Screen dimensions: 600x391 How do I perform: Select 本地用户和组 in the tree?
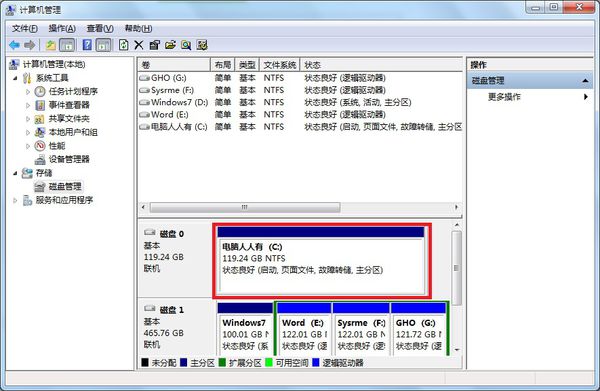pos(73,132)
